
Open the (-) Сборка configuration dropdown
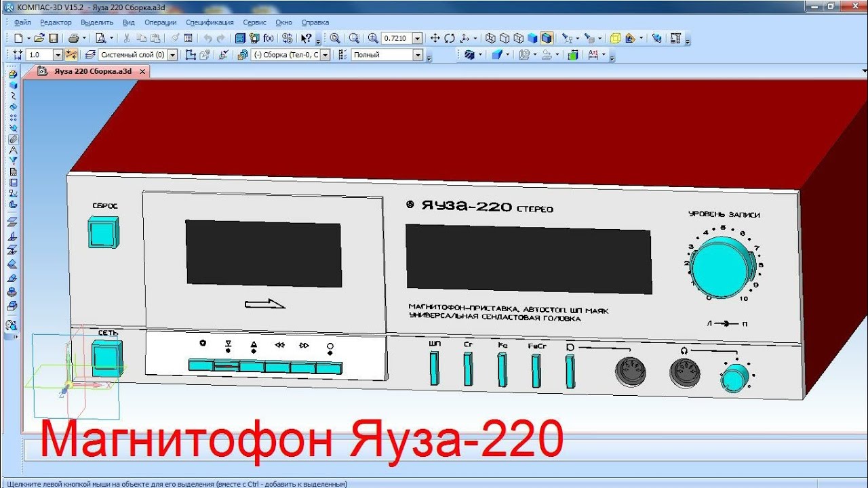click(325, 55)
